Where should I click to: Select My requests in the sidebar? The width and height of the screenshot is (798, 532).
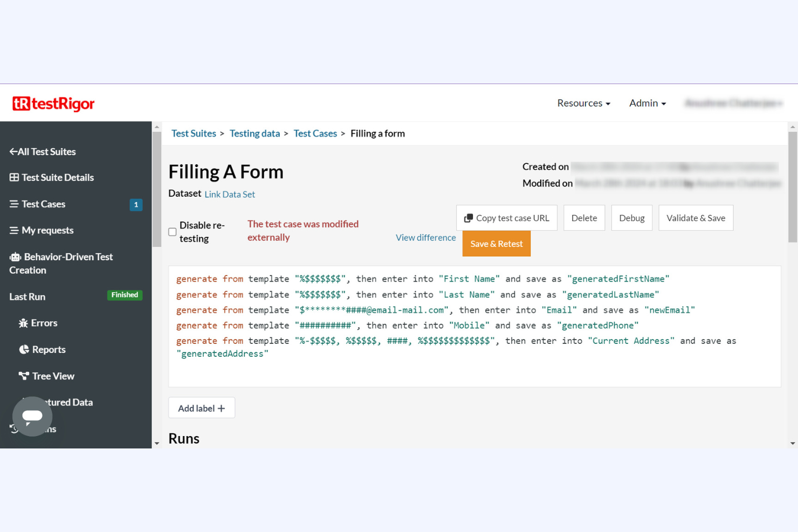coord(47,230)
